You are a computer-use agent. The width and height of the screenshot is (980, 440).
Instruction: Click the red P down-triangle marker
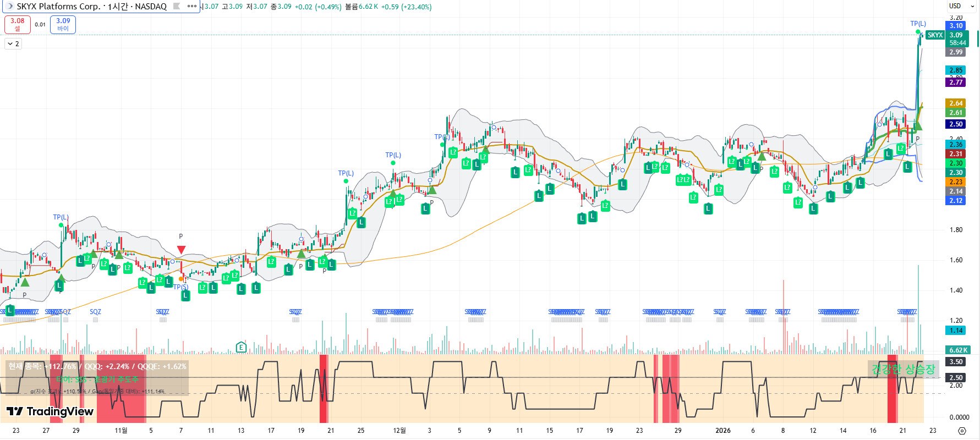pos(181,250)
